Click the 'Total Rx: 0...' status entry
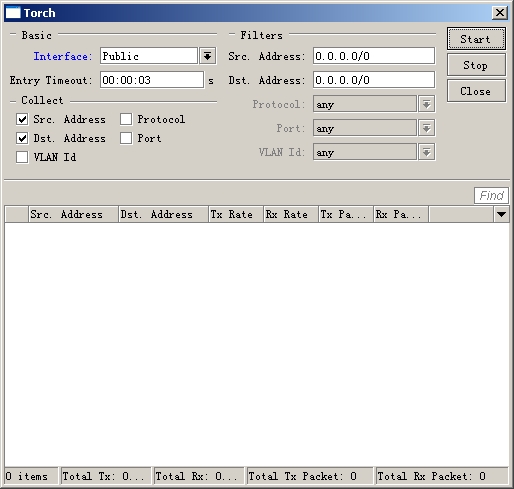Screen dimensions: 514x489 click(199, 476)
